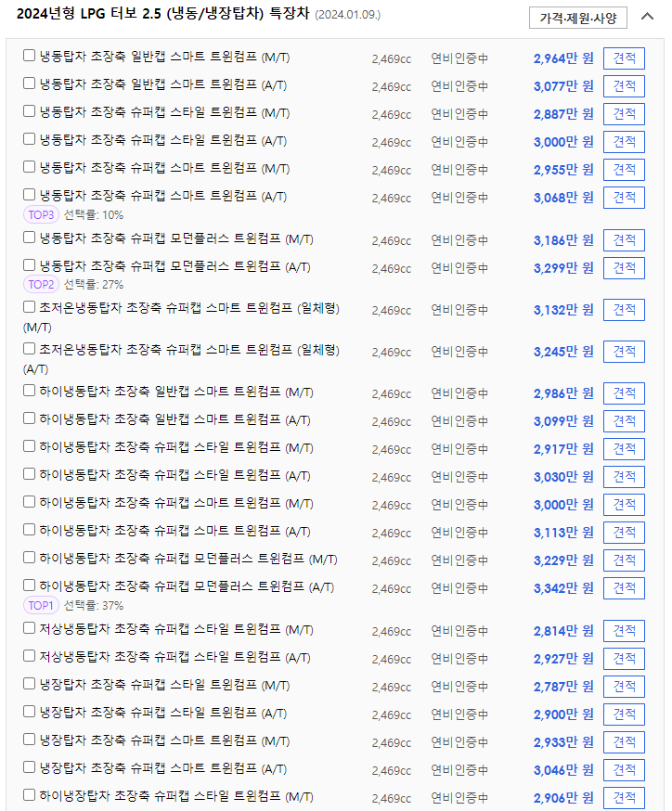Click trim name 저상냉동탑차 초장축 슈퍼캡 스타일 트윈컴프 (A/T)
Image resolution: width=672 pixels, height=811 pixels.
[x=174, y=657]
